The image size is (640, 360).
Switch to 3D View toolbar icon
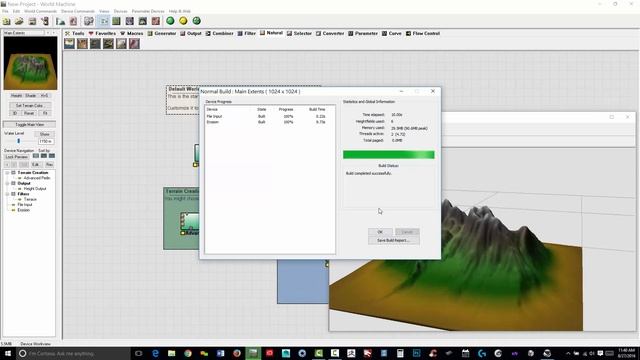coord(143,21)
